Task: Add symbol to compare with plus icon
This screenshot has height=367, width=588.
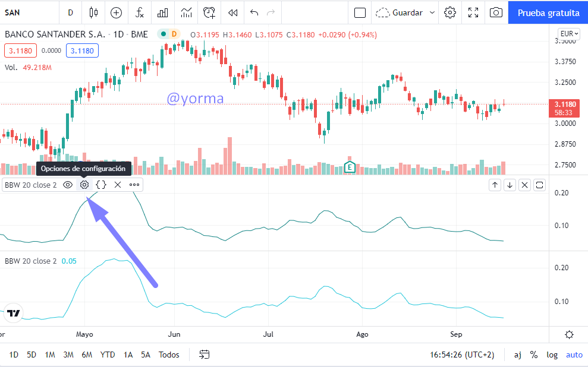Action: [x=117, y=12]
